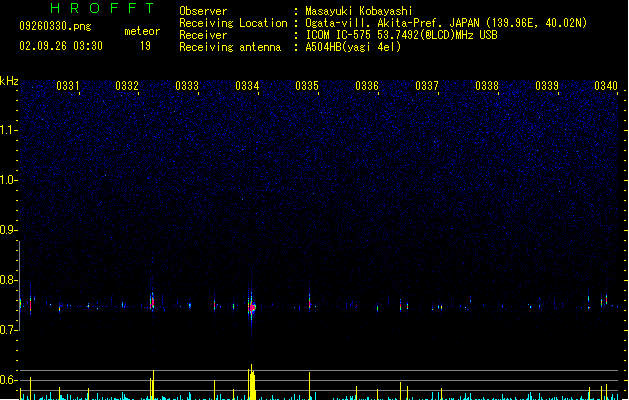This screenshot has width=629, height=400.
Task: Click the meteor count 19
Action: [145, 46]
